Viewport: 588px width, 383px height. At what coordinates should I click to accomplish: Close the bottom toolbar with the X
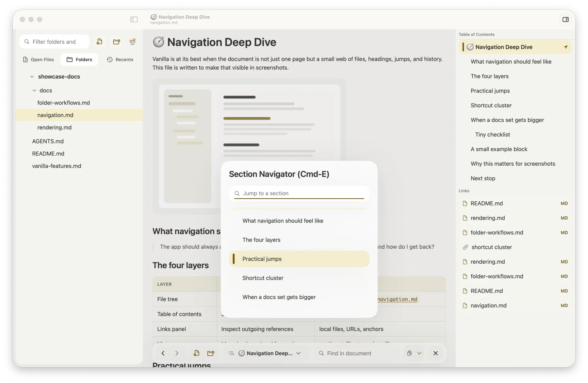[435, 353]
